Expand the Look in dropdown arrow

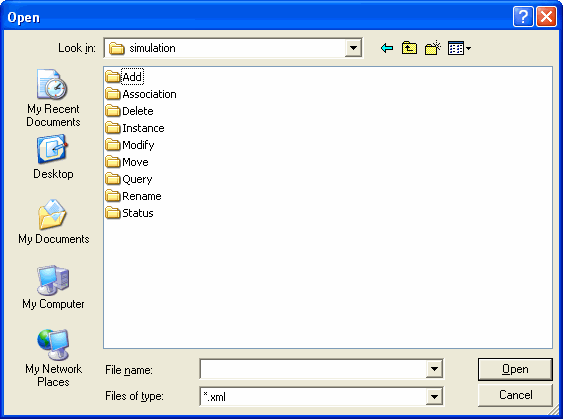tap(353, 48)
